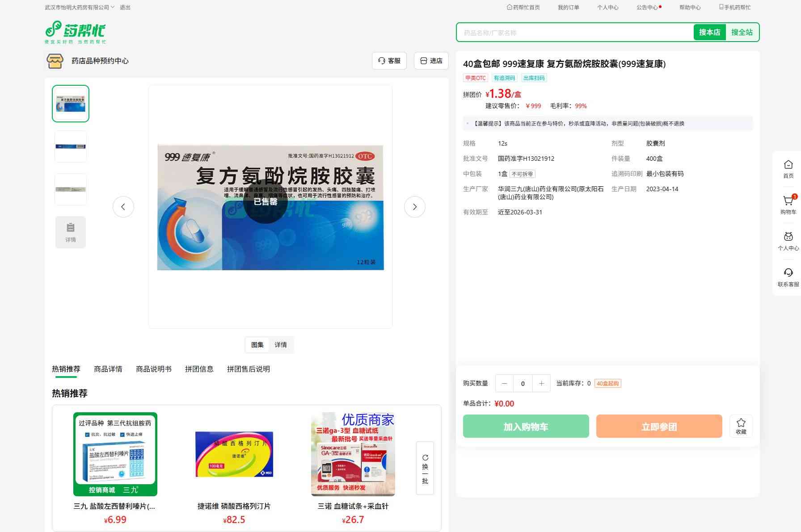Select the second product thumbnail image

point(71,147)
